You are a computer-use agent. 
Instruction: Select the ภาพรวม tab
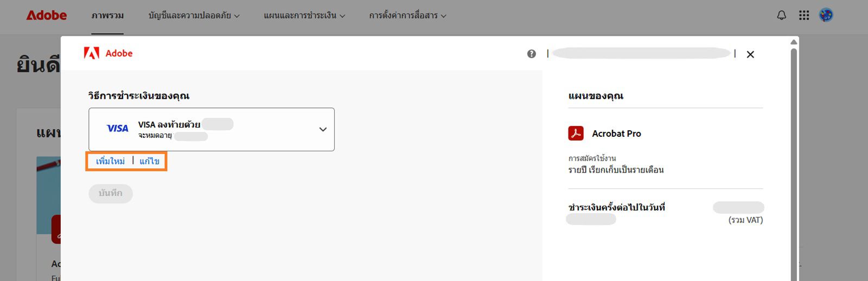[107, 16]
